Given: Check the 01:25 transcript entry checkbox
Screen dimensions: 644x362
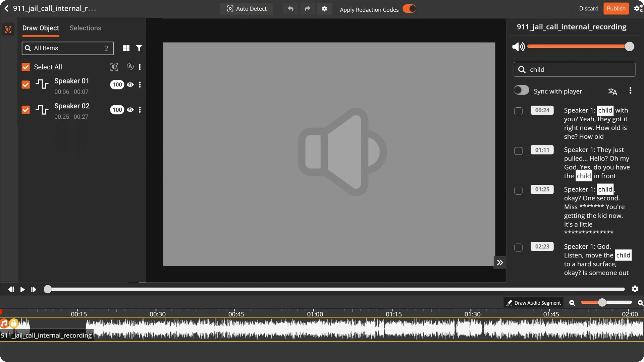Looking at the screenshot, I should (x=518, y=190).
